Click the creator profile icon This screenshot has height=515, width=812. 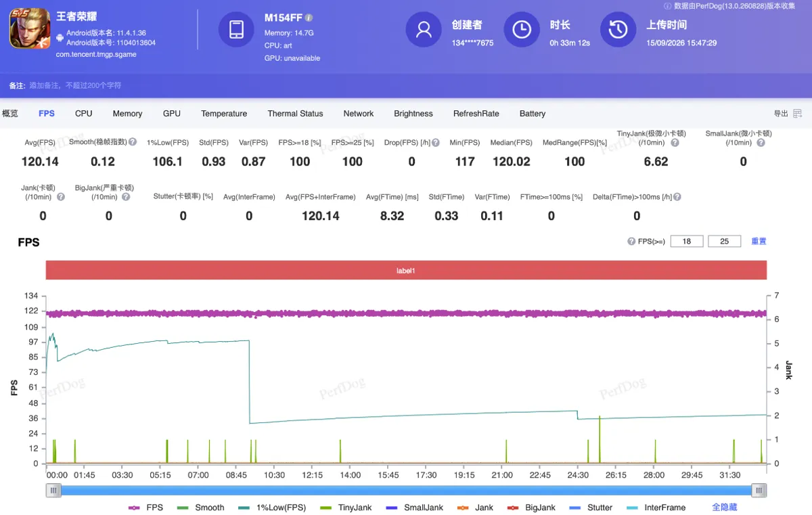point(424,30)
